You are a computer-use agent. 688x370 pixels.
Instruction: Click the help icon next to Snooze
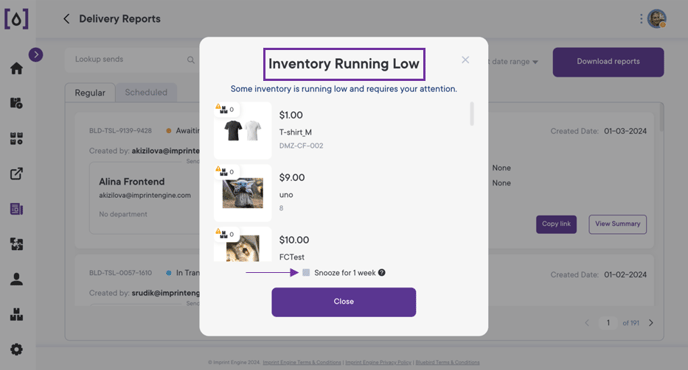(382, 273)
